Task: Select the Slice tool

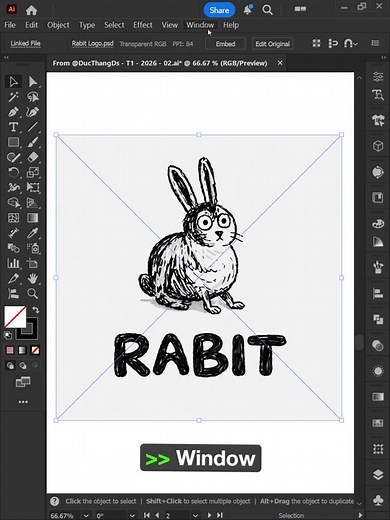Action: 13,278
